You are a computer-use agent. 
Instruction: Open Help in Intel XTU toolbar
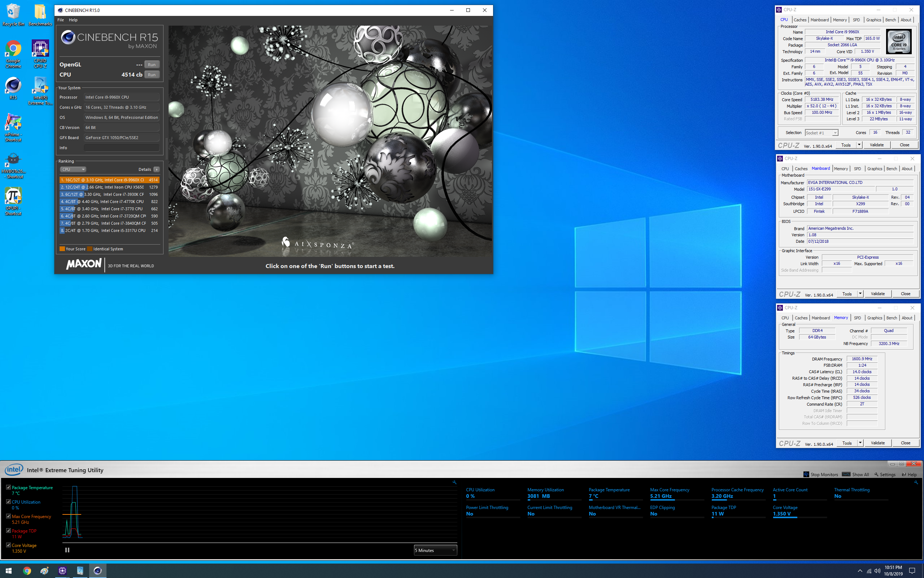pyautogui.click(x=909, y=474)
